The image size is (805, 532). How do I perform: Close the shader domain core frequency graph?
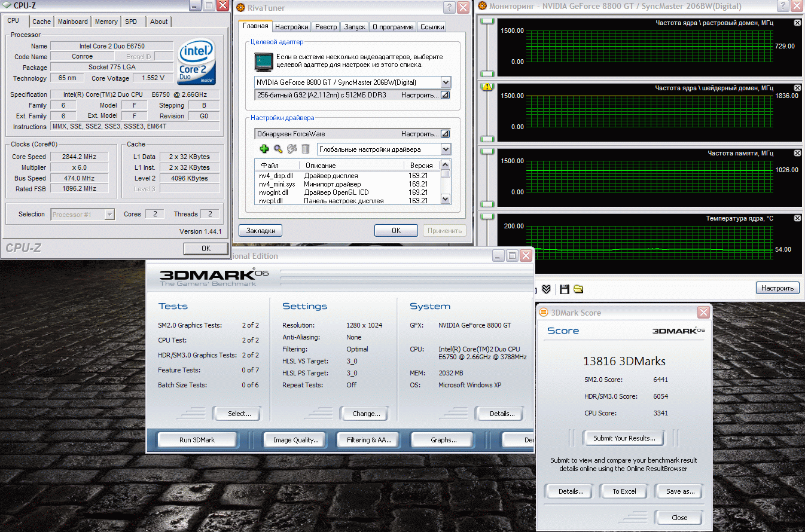(x=797, y=88)
